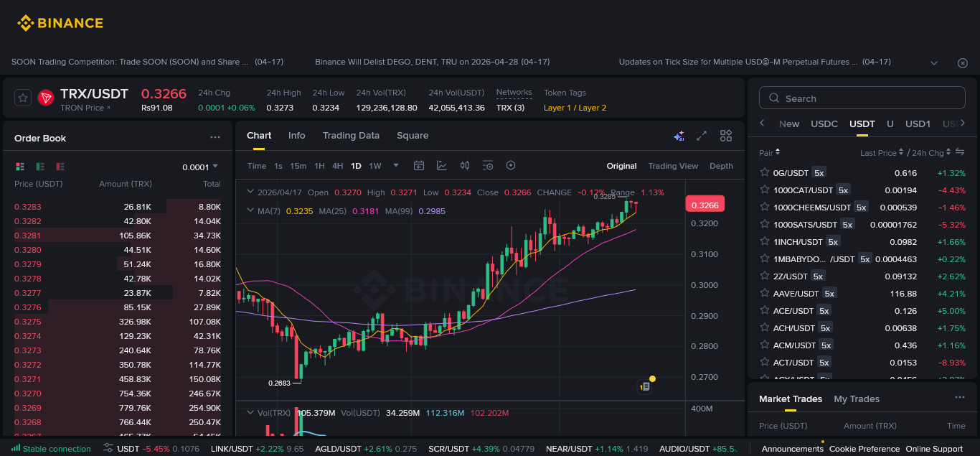The image size is (980, 456).
Task: Open the chart news notes icon
Action: click(x=644, y=386)
